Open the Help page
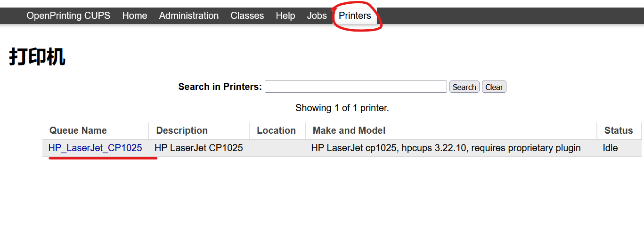 point(285,16)
